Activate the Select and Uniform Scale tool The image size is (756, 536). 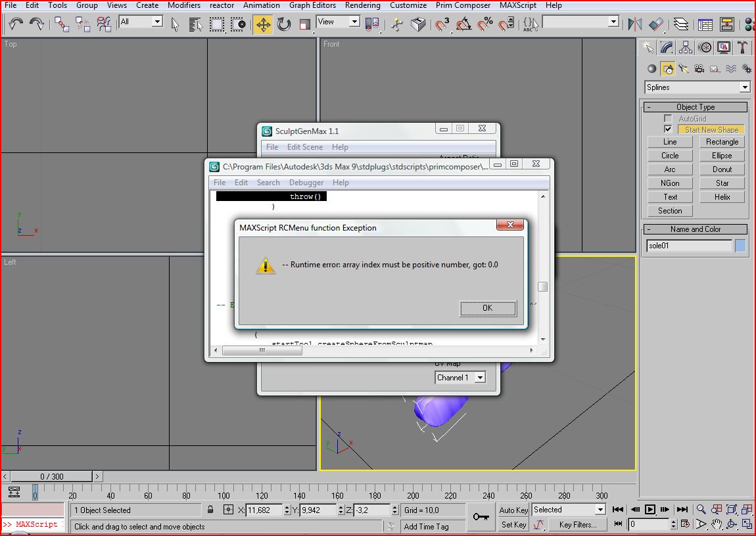[304, 24]
